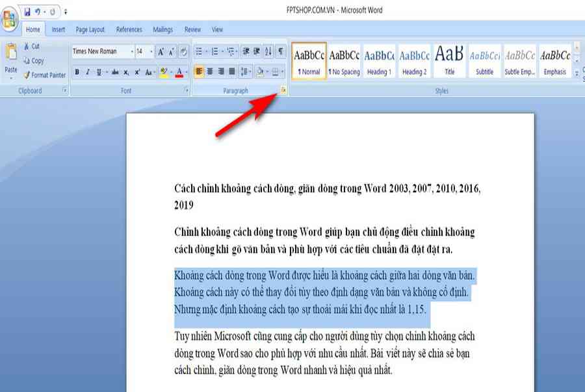Image resolution: width=585 pixels, height=392 pixels.
Task: Save the document from Quick Access toolbar
Action: [27, 12]
